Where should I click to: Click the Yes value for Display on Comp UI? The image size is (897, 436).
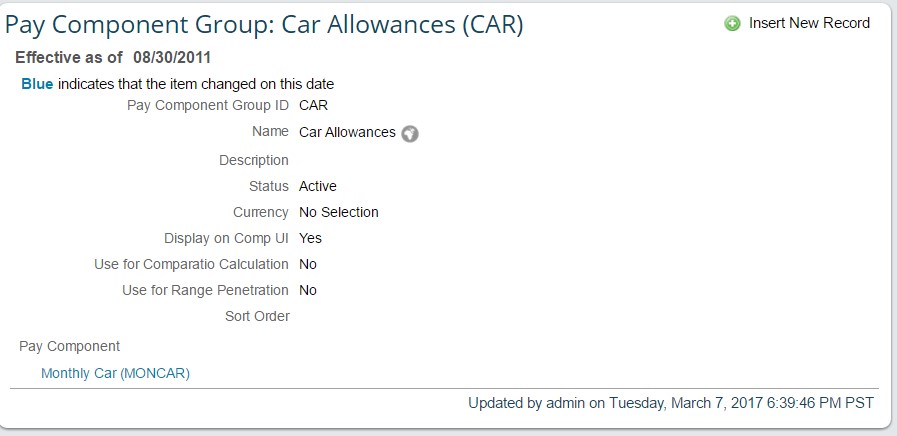[x=311, y=238]
